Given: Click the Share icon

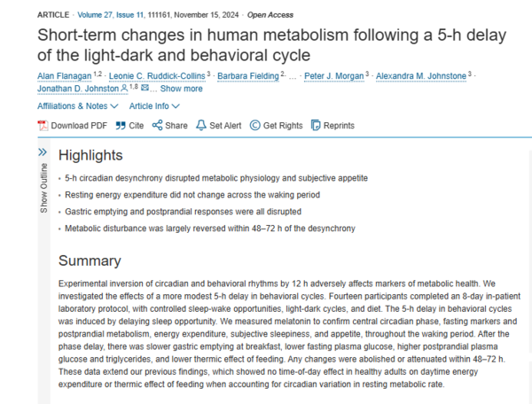Looking at the screenshot, I should coord(157,126).
